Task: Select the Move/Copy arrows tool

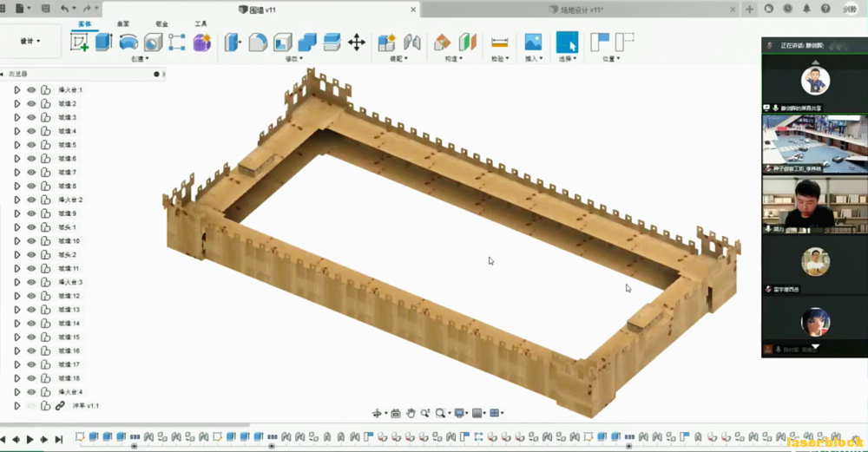Action: 357,43
